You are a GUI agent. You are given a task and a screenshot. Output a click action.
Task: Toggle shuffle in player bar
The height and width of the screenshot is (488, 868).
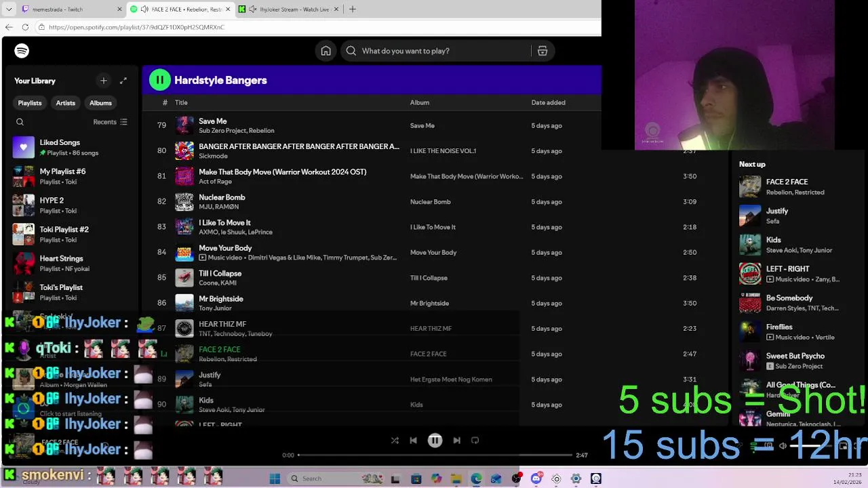click(x=395, y=441)
